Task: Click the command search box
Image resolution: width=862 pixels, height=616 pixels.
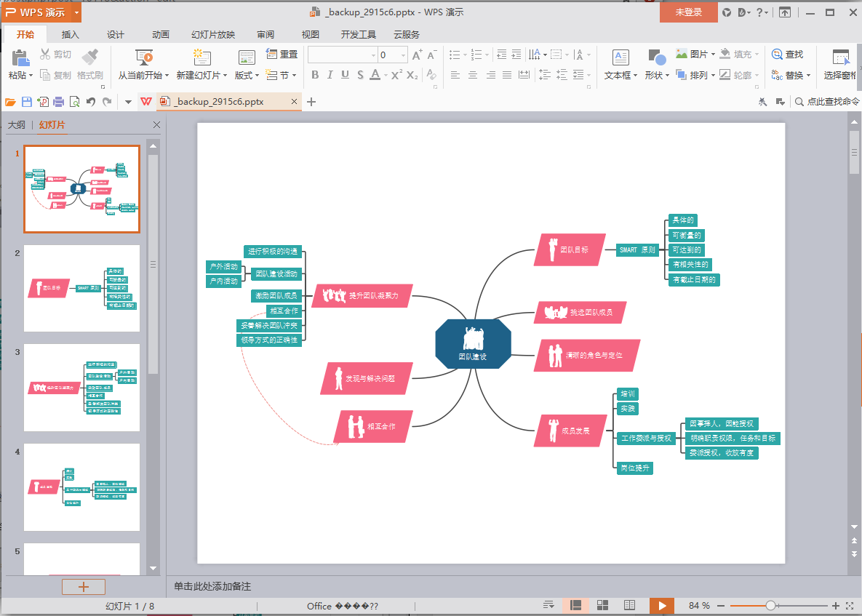Action: click(827, 102)
